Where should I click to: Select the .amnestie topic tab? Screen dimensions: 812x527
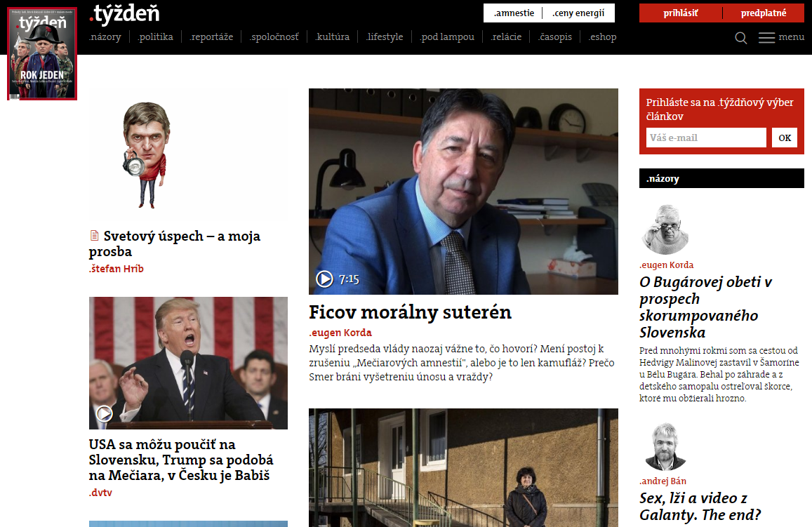click(514, 13)
